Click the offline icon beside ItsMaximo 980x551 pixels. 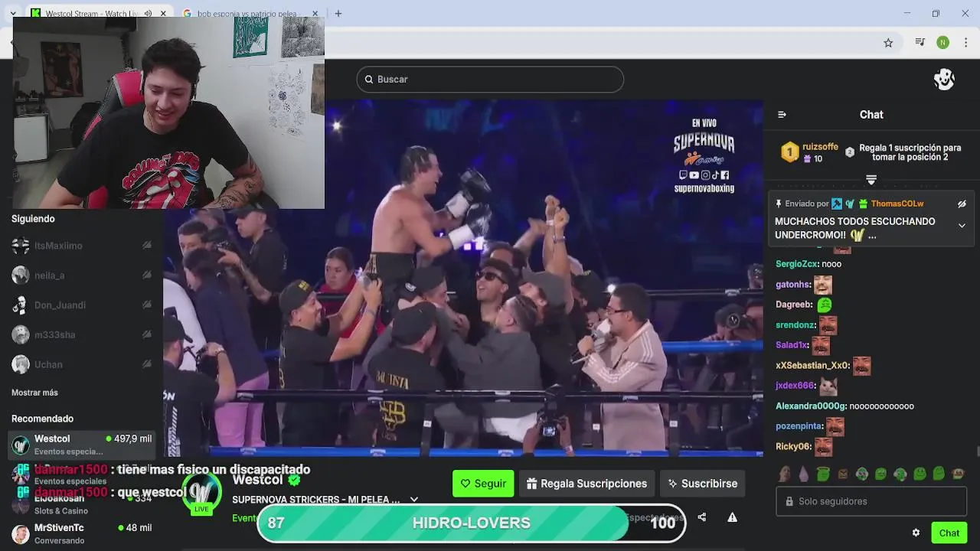(146, 246)
